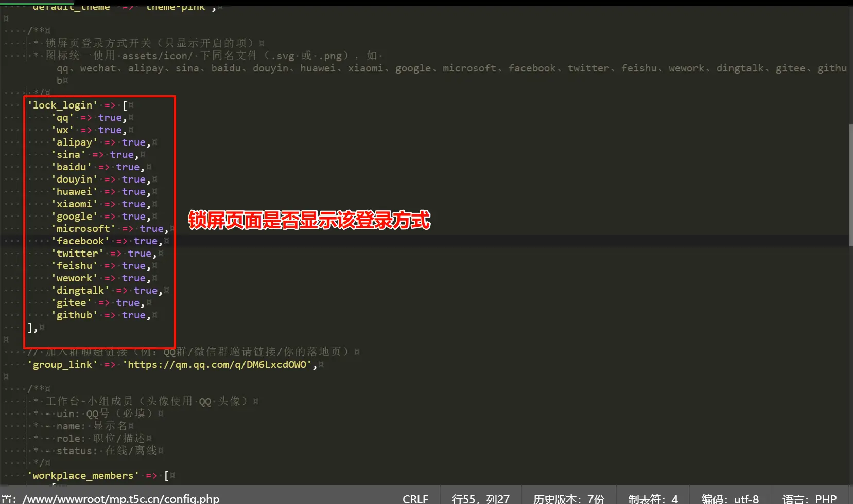The image size is (853, 504).
Task: Click the config.php file path in status bar
Action: (x=121, y=498)
